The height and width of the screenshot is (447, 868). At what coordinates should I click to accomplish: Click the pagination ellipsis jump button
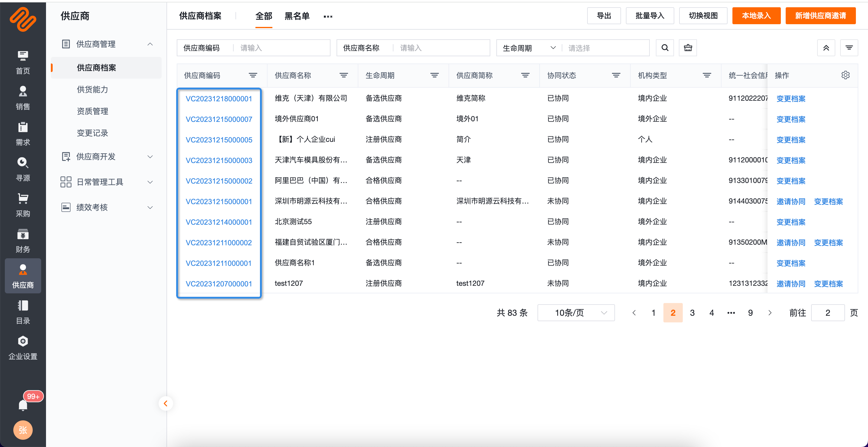731,313
